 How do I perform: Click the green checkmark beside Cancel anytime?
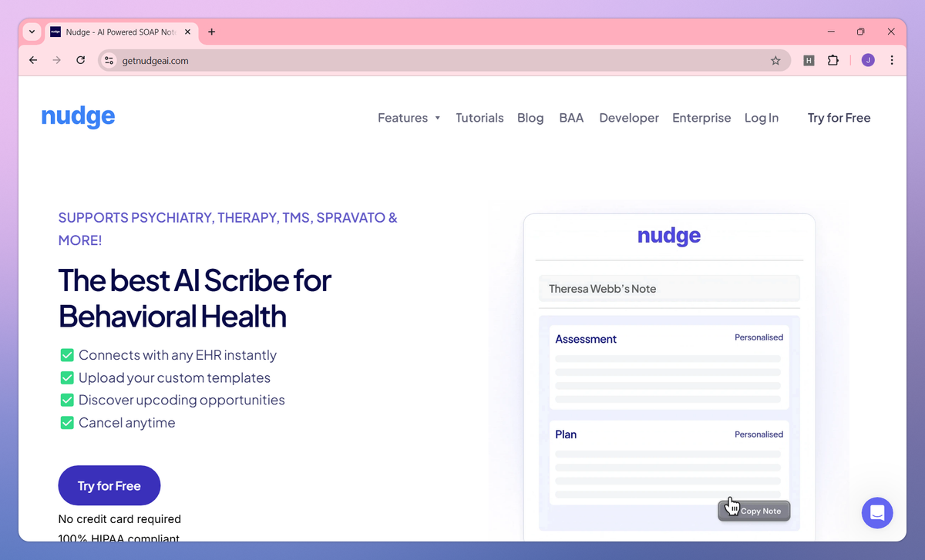coord(67,423)
